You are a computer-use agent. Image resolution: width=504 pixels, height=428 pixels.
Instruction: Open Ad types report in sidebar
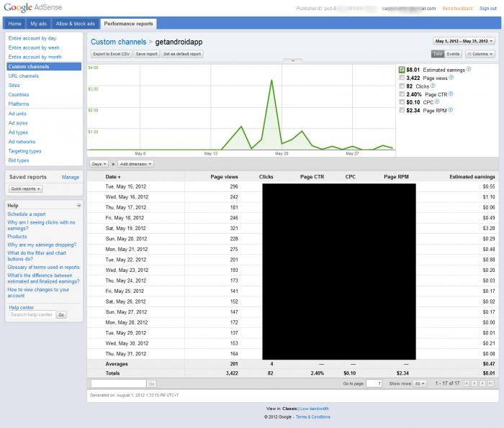[x=18, y=132]
